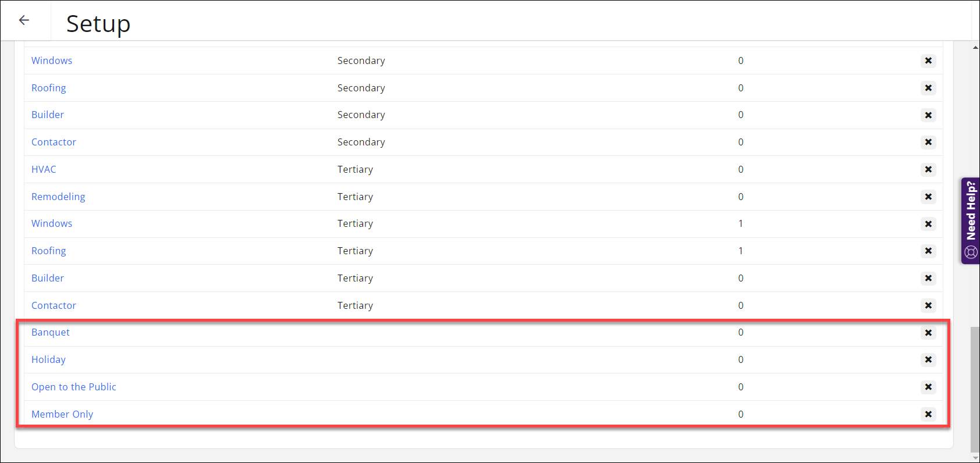Screen dimensions: 980x463
Task: Open the Holiday category link
Action: coord(48,359)
